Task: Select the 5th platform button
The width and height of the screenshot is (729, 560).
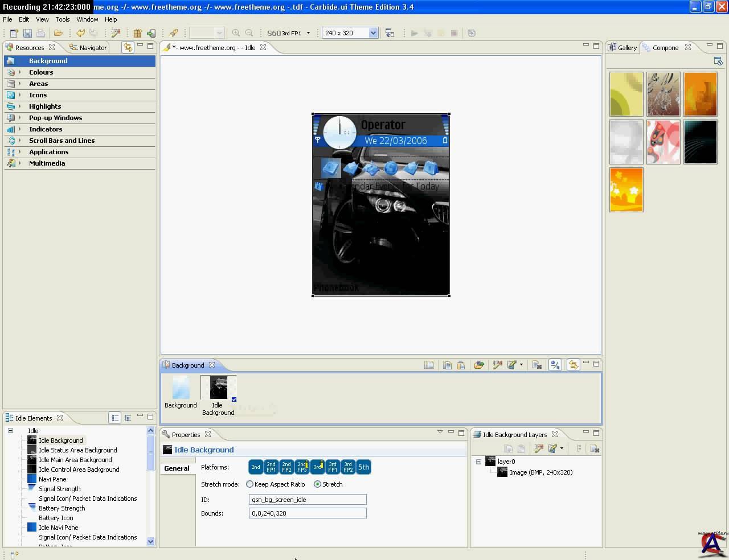Action: tap(363, 467)
